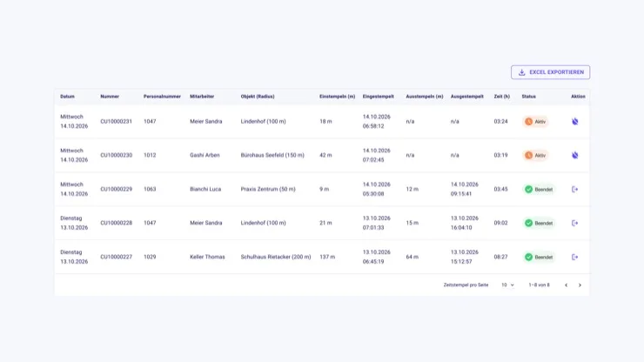Open the rows-per-page dropdown showing 10
Image resolution: width=644 pixels, height=362 pixels.
507,285
